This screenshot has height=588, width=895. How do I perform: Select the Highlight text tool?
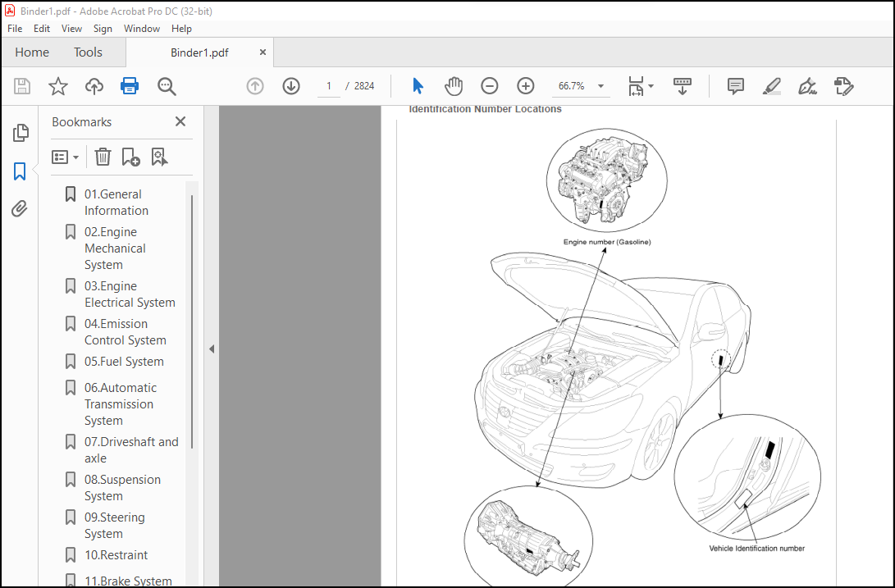coord(772,86)
